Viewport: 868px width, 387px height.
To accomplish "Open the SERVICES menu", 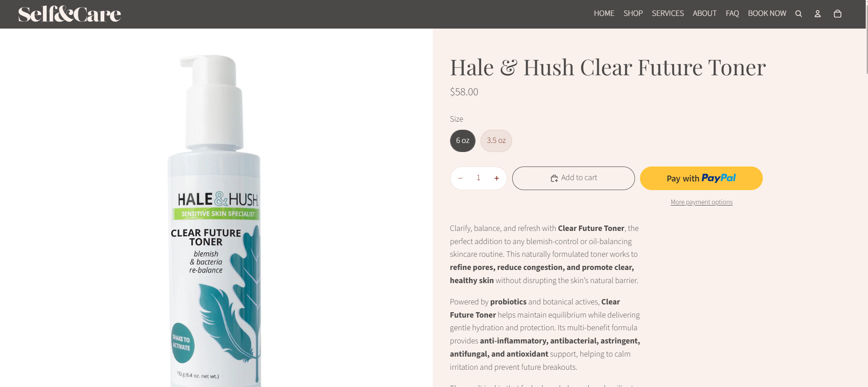I will pyautogui.click(x=668, y=14).
